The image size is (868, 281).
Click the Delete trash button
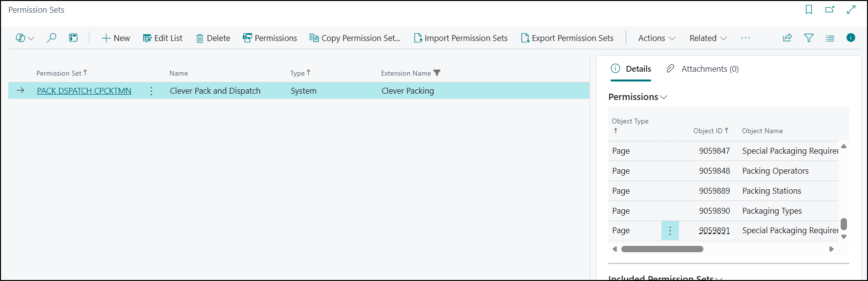(x=213, y=38)
